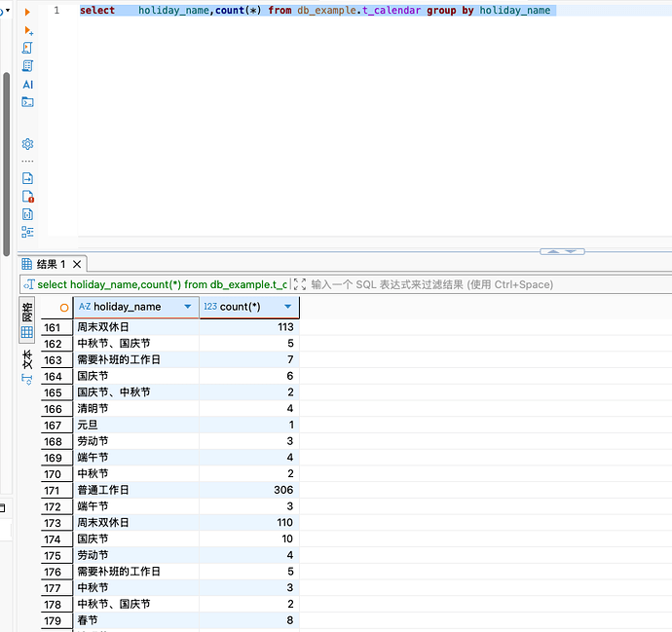The height and width of the screenshot is (632, 672).
Task: Open the editor settings gear
Action: (27, 144)
